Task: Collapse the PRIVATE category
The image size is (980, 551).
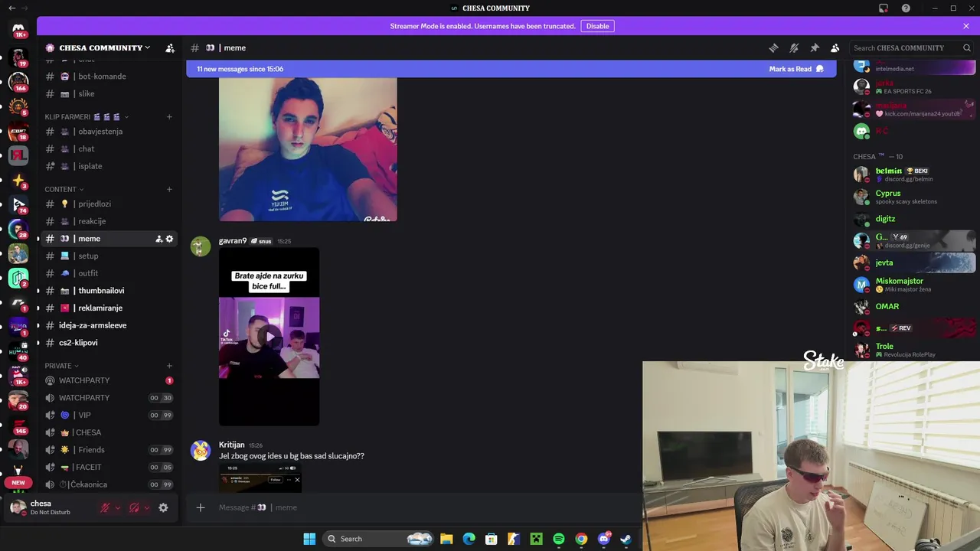Action: coord(61,366)
